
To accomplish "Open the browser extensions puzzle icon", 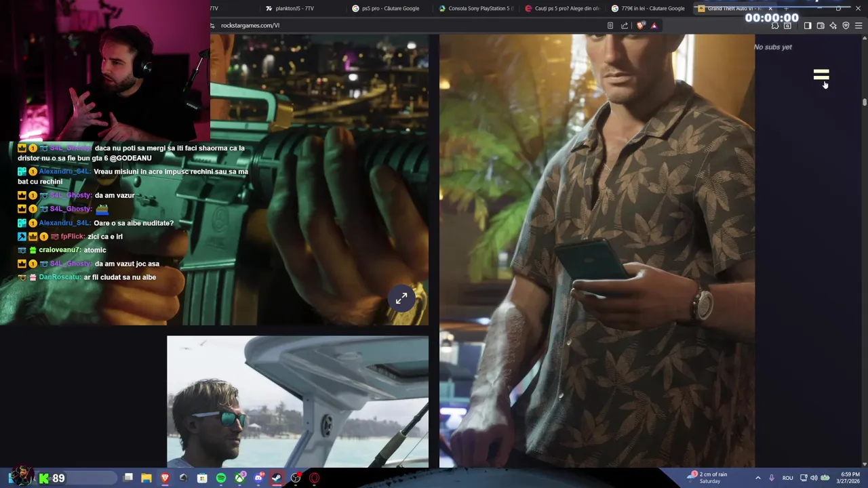I will tap(775, 26).
